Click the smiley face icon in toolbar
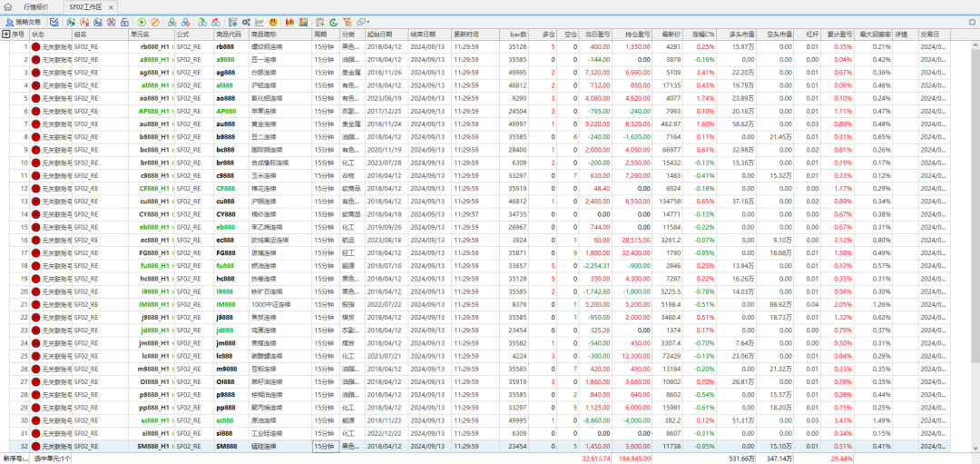 [x=273, y=21]
